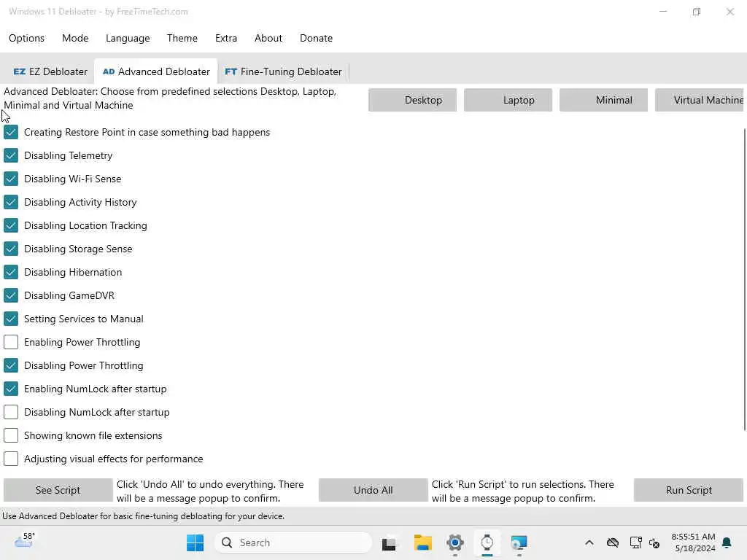Check Disabling NumLock after startup
This screenshot has height=560, width=747.
[x=10, y=412]
